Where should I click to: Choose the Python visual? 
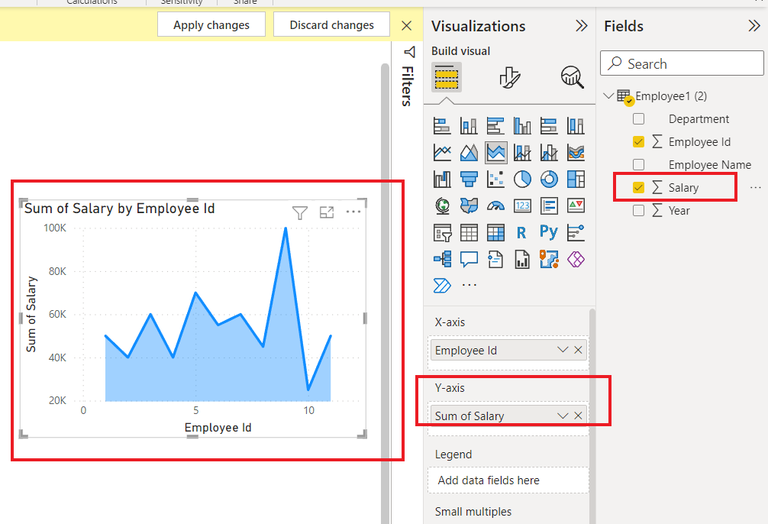click(549, 232)
